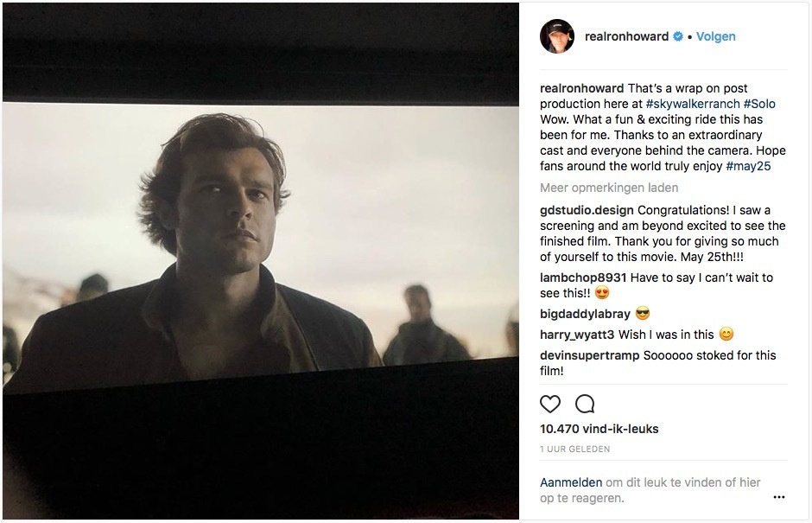The width and height of the screenshot is (812, 523).
Task: Open devinsupertramp commenter profile
Action: click(x=589, y=355)
